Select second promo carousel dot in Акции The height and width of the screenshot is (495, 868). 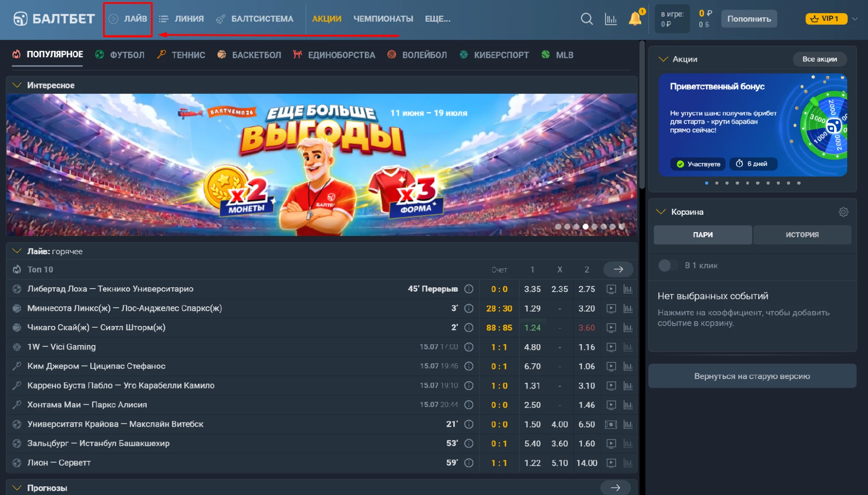(x=716, y=183)
